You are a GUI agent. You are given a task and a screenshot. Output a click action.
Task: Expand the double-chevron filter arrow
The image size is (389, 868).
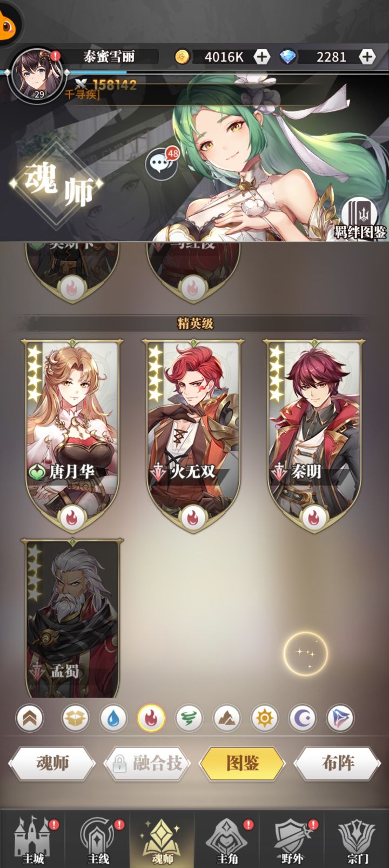pyautogui.click(x=30, y=718)
